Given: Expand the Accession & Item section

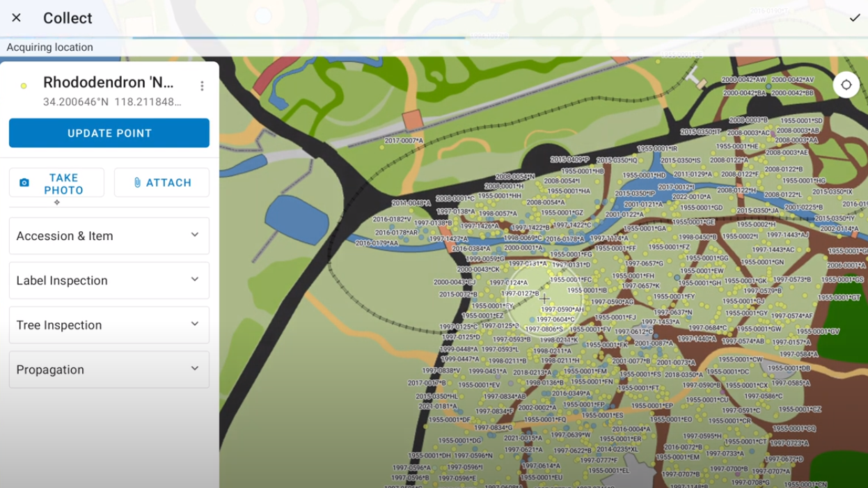Looking at the screenshot, I should (109, 236).
